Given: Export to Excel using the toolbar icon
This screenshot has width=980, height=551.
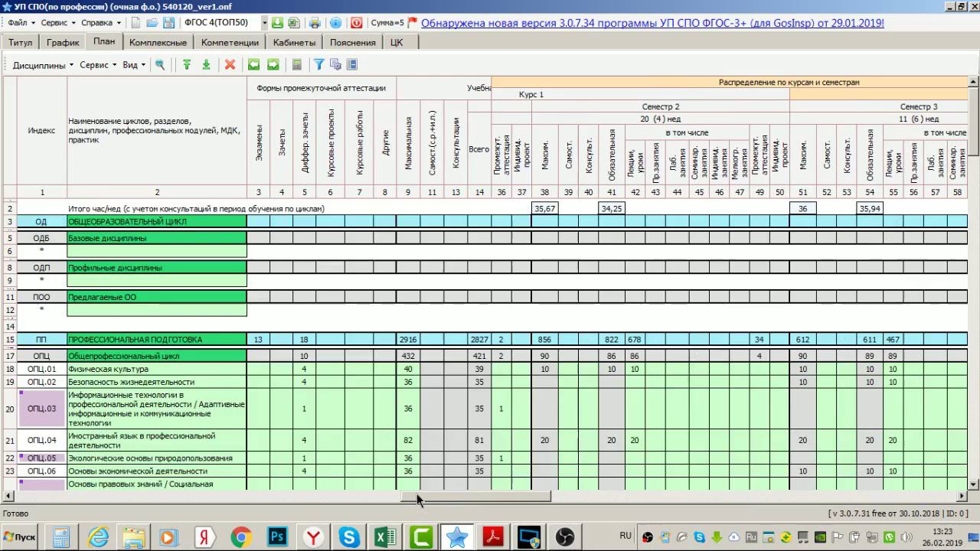Looking at the screenshot, I should coord(293,23).
